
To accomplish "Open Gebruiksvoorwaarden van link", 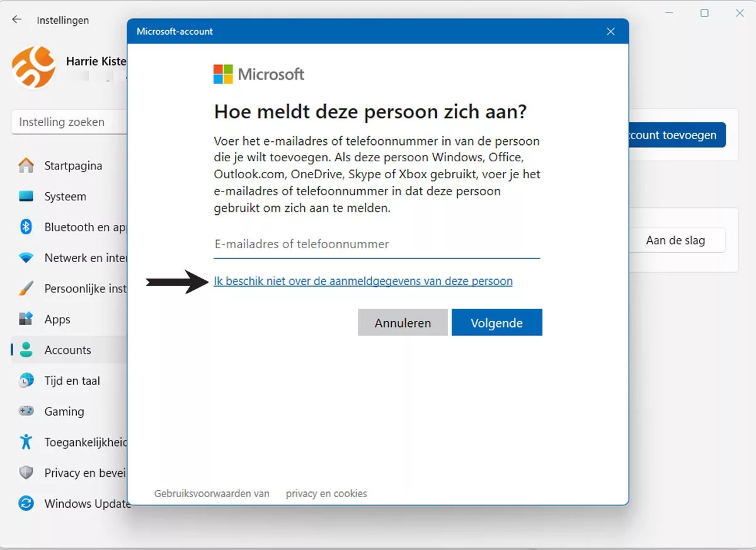I will tap(212, 494).
